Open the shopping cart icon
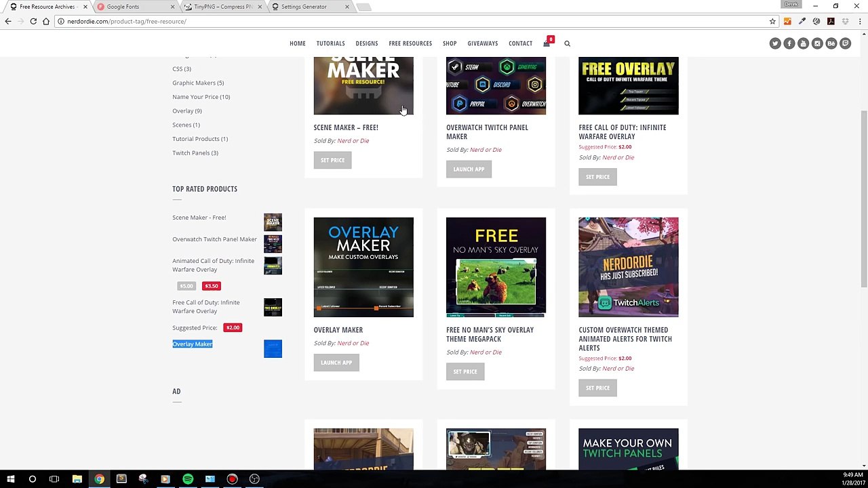868x488 pixels. [x=547, y=43]
